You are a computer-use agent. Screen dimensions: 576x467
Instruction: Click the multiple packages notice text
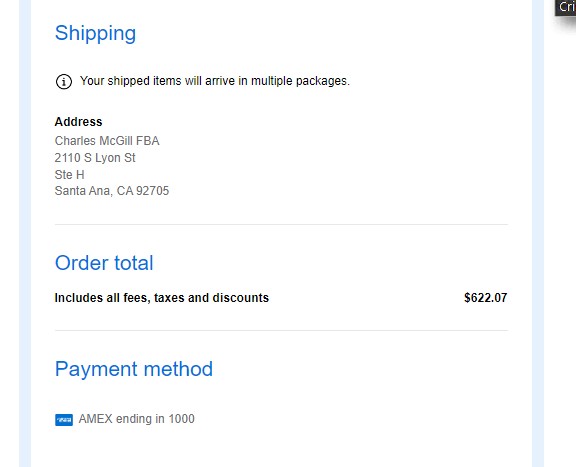coord(215,81)
